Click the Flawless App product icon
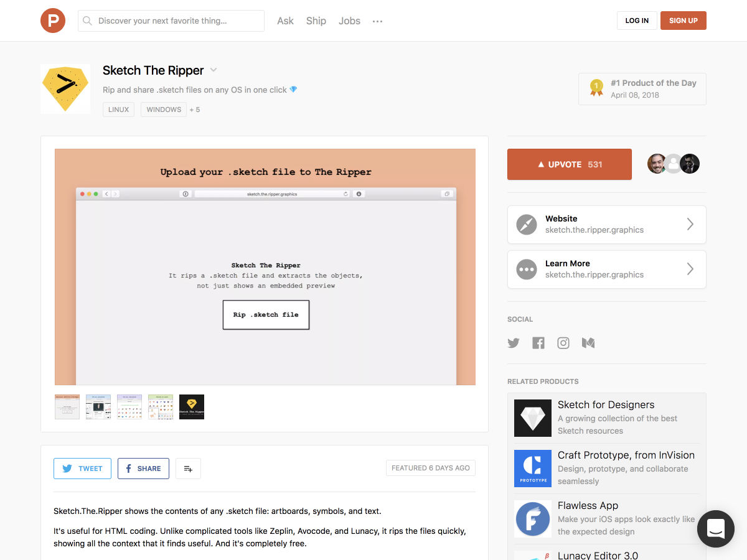Screen dimensions: 747x560 (533, 519)
